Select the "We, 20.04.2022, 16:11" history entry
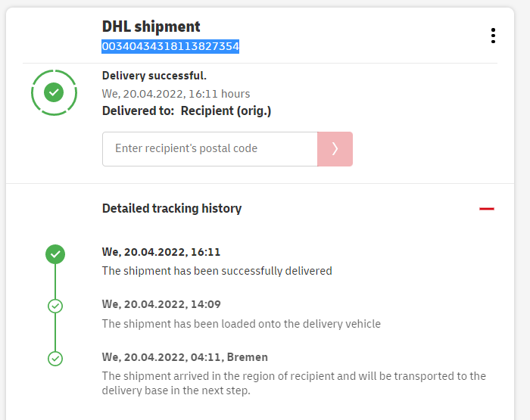 pos(161,252)
